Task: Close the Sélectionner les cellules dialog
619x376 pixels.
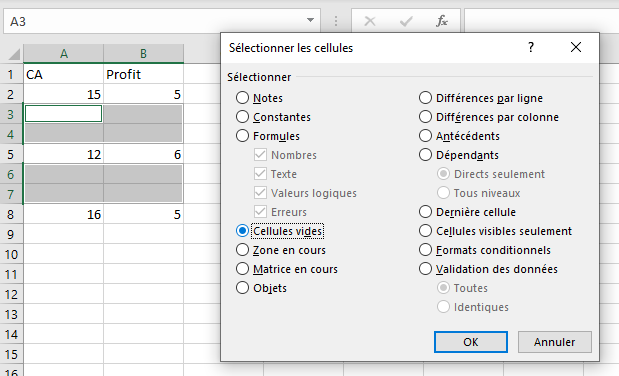Action: (x=576, y=47)
